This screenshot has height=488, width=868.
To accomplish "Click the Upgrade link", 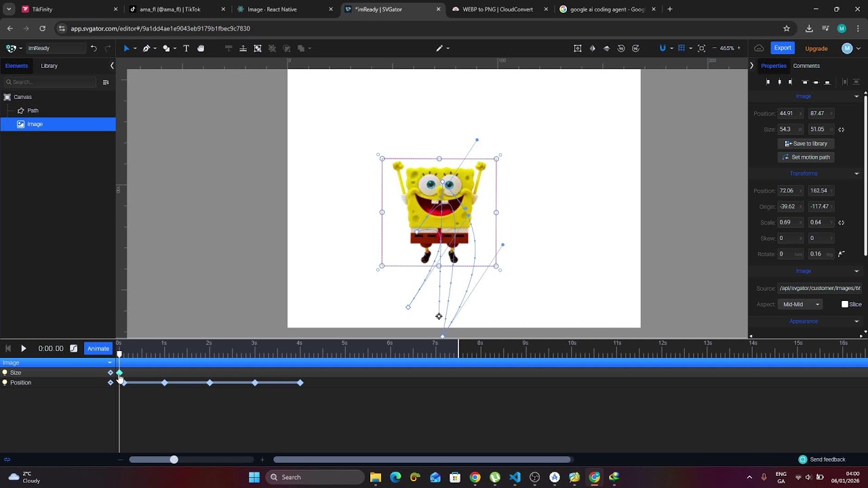I will pyautogui.click(x=816, y=49).
